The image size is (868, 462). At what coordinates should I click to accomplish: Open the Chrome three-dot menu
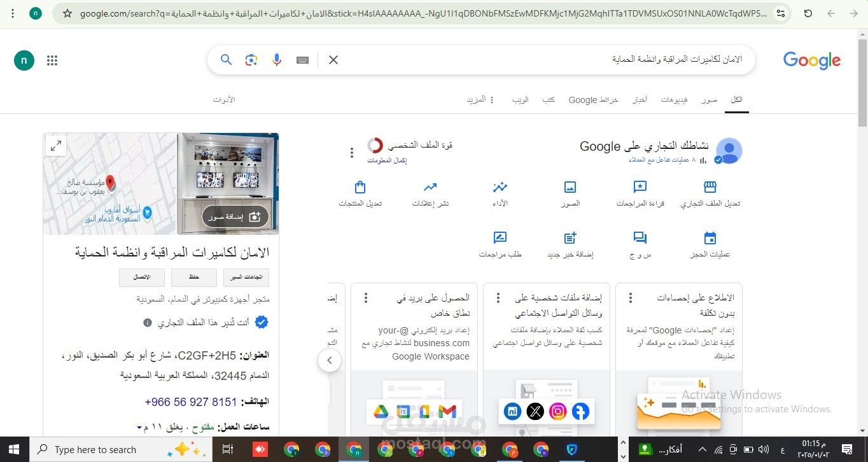click(12, 13)
